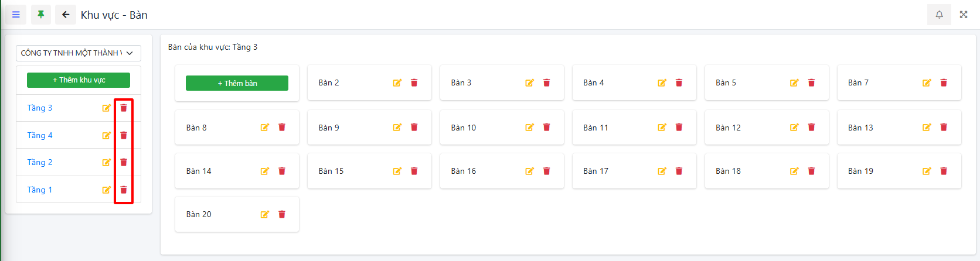Image resolution: width=980 pixels, height=261 pixels.
Task: Edit table Bàn 10
Action: coord(530,128)
